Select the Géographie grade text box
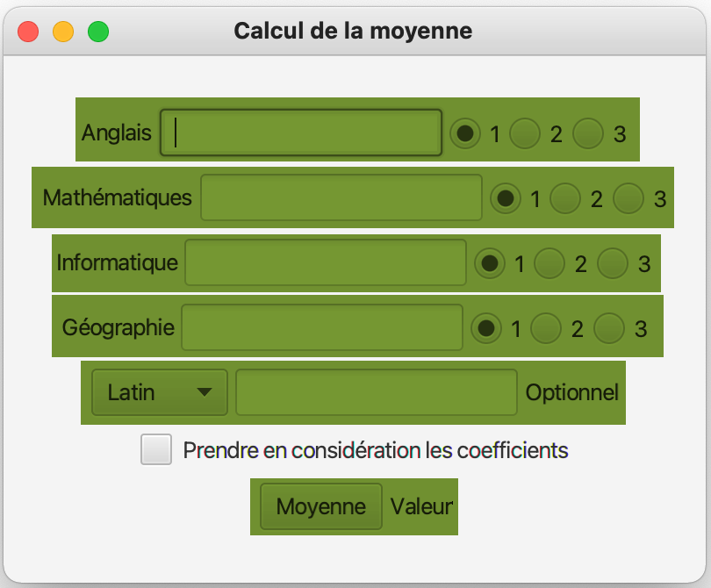Viewport: 711px width, 588px height. coord(322,328)
